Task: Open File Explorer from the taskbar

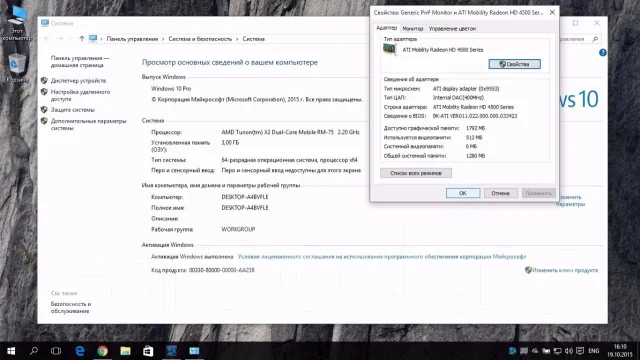Action: coord(125,351)
